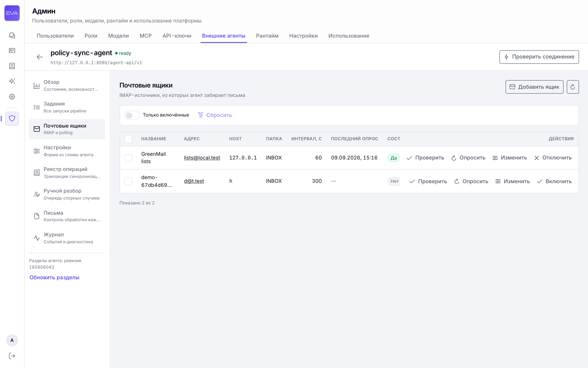Select the shield admin icon in the left rail
Image resolution: width=588 pixels, height=368 pixels.
(x=12, y=119)
